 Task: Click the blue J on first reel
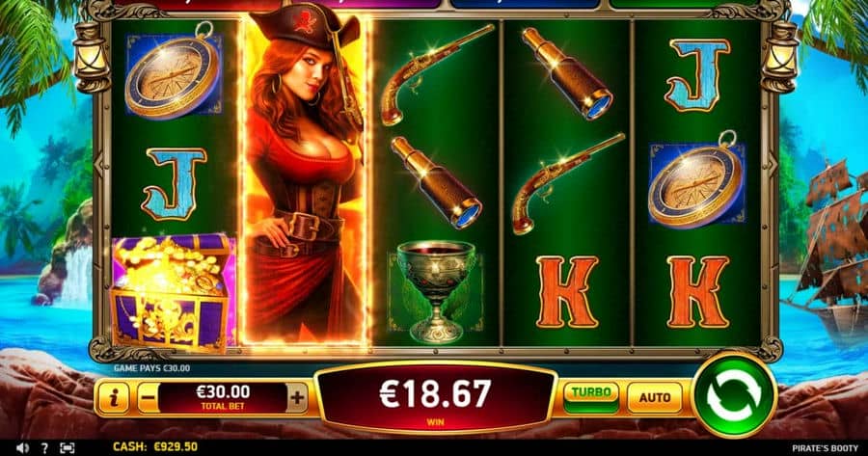[x=174, y=183]
